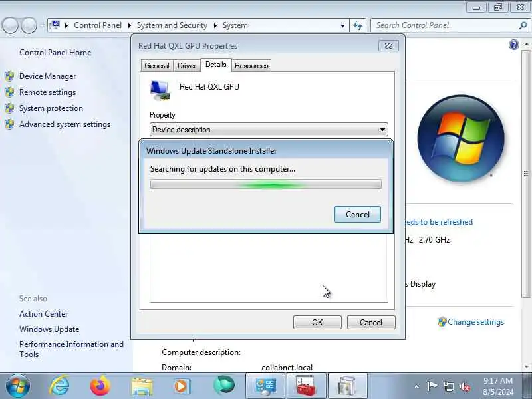
Task: Switch to the Control Panel taskbar window
Action: tap(265, 386)
